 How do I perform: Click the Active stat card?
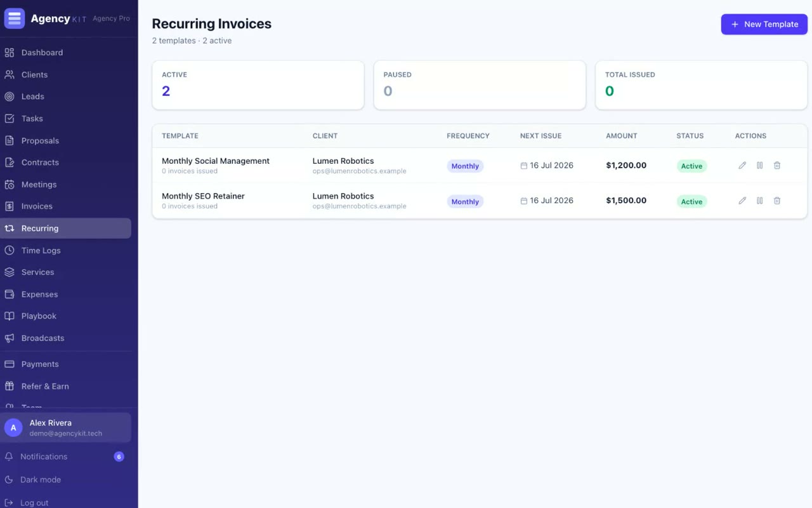tap(258, 85)
